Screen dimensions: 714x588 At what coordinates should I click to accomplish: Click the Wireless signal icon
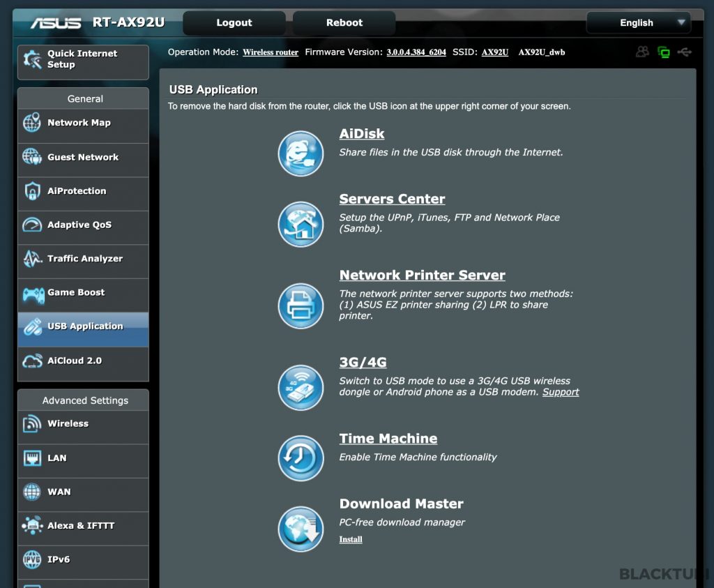pyautogui.click(x=32, y=423)
